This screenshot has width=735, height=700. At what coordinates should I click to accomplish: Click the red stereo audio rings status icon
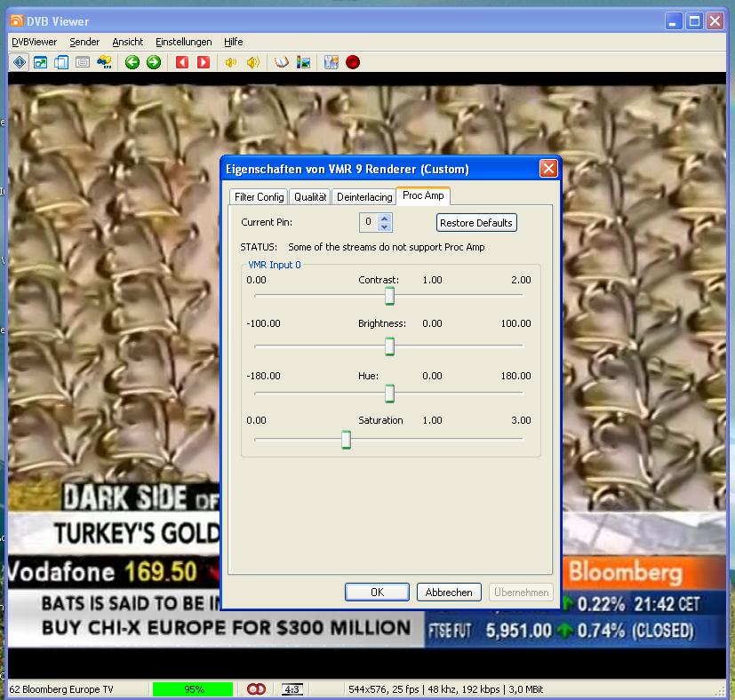click(x=257, y=689)
